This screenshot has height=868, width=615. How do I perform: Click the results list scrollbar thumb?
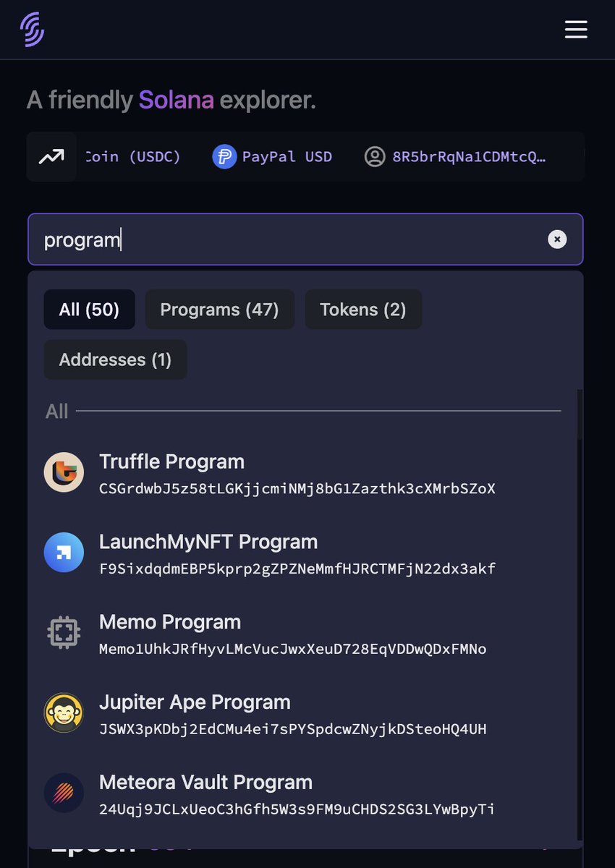click(x=580, y=414)
